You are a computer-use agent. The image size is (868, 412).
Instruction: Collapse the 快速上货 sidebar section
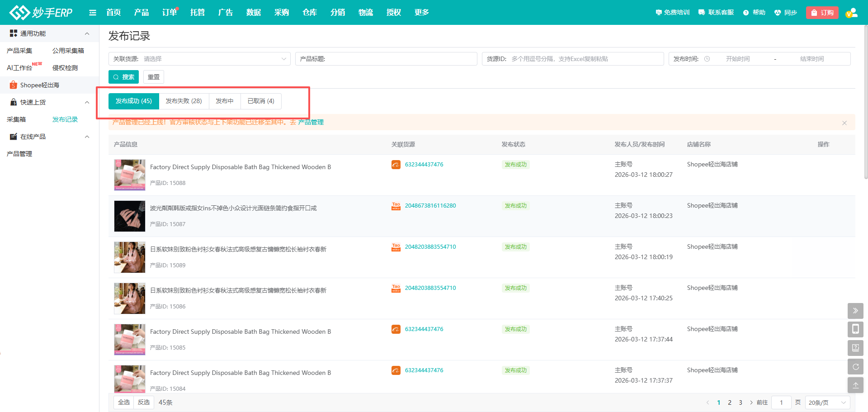click(87, 102)
